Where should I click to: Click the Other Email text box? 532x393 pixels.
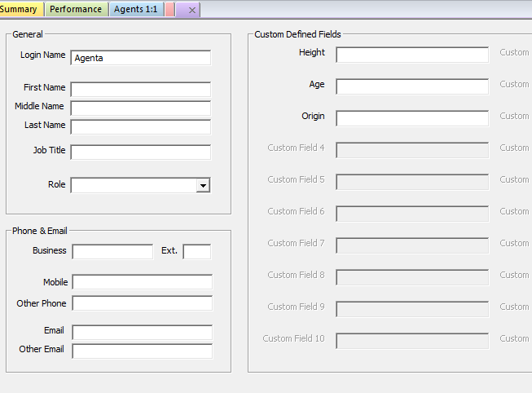tap(142, 351)
